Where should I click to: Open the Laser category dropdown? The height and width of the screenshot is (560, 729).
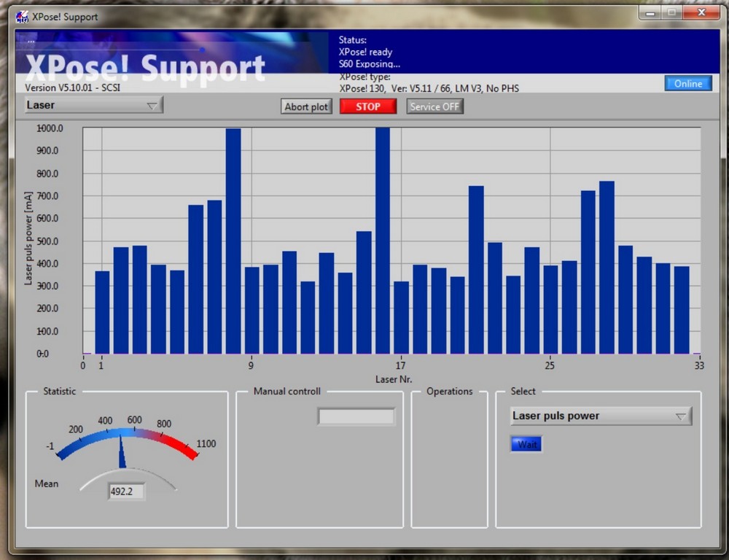[93, 105]
